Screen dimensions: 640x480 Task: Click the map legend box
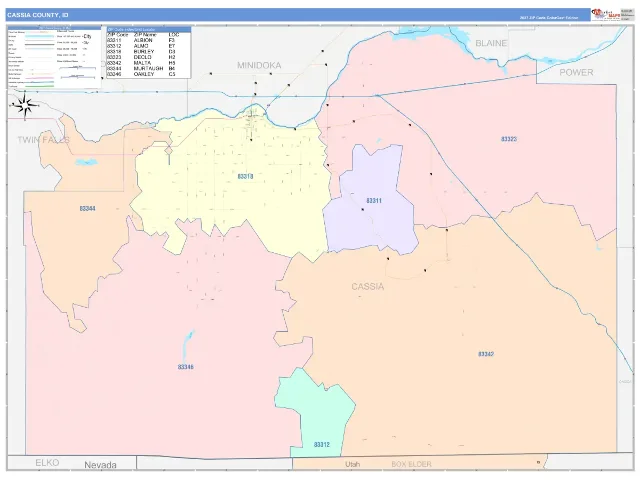click(55, 57)
